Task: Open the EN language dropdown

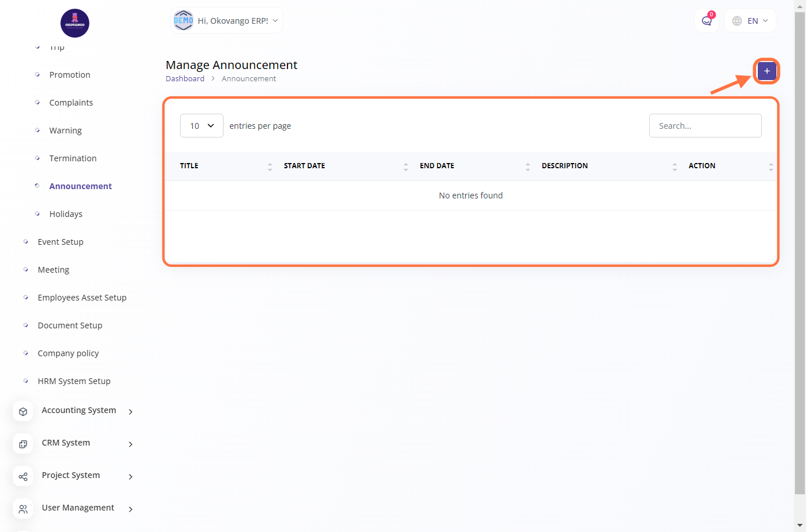Action: tap(750, 21)
